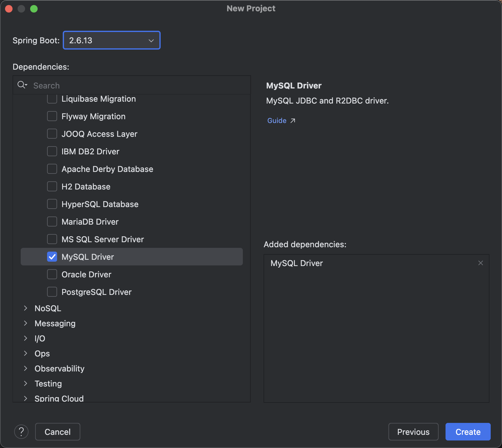Click Create to generate project
The width and height of the screenshot is (502, 448).
pos(468,432)
